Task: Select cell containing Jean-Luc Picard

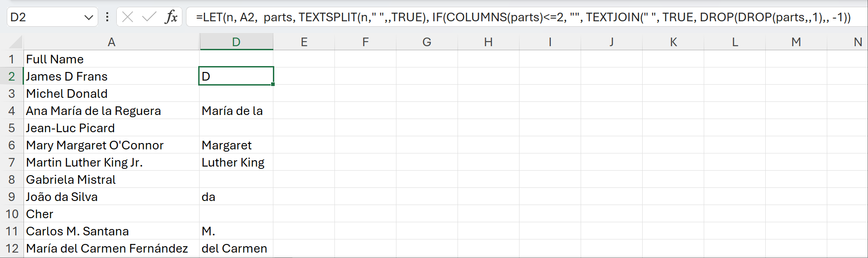Action: pos(111,128)
